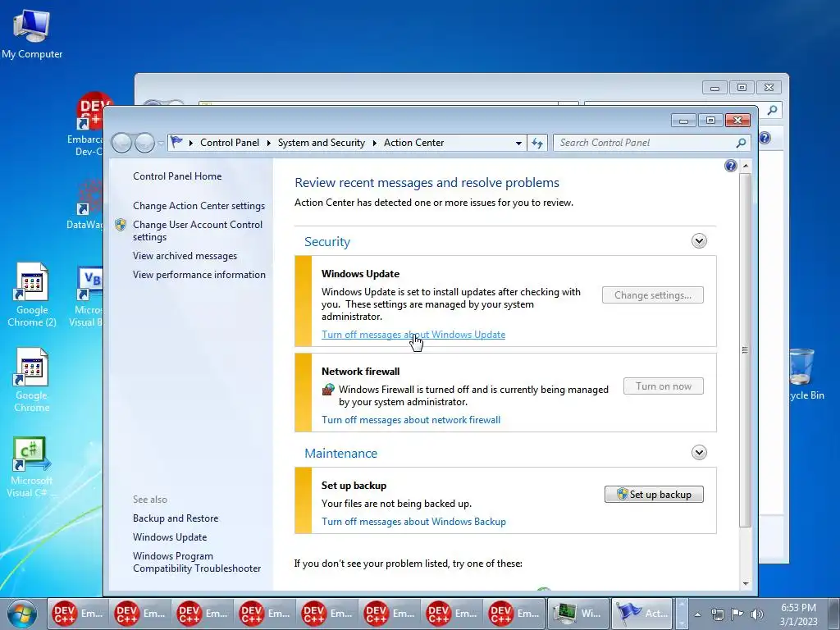The width and height of the screenshot is (840, 630).
Task: Open the Google Chrome desktop shortcut
Action: [x=32, y=381]
